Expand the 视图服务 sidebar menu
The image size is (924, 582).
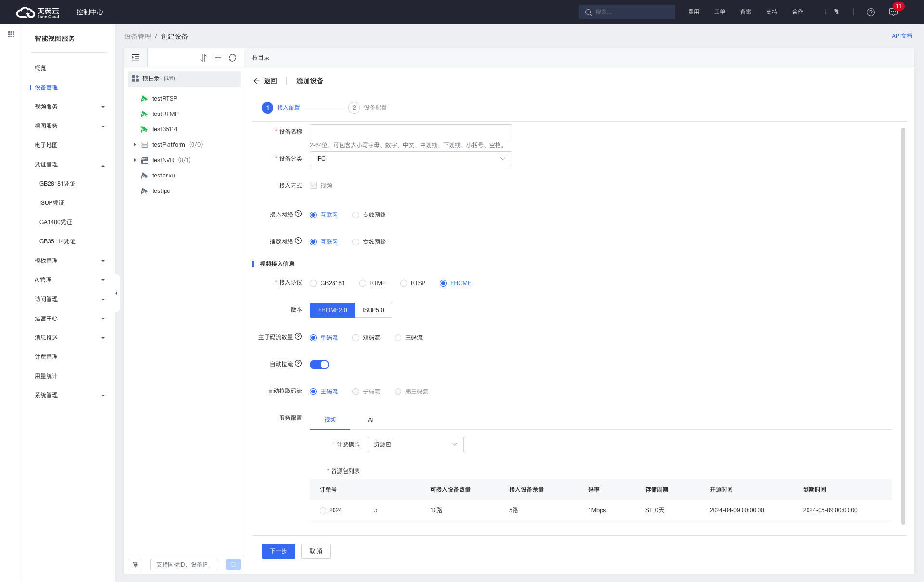click(x=69, y=126)
